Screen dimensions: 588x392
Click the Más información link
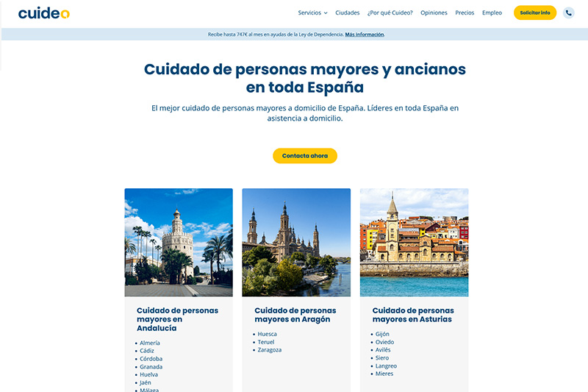tap(365, 35)
